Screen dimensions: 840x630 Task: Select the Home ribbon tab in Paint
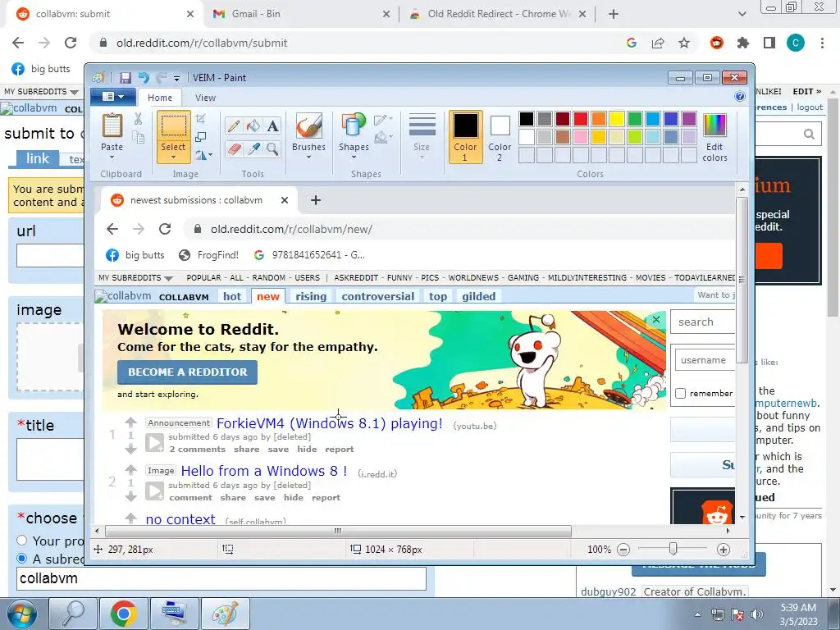click(x=160, y=98)
